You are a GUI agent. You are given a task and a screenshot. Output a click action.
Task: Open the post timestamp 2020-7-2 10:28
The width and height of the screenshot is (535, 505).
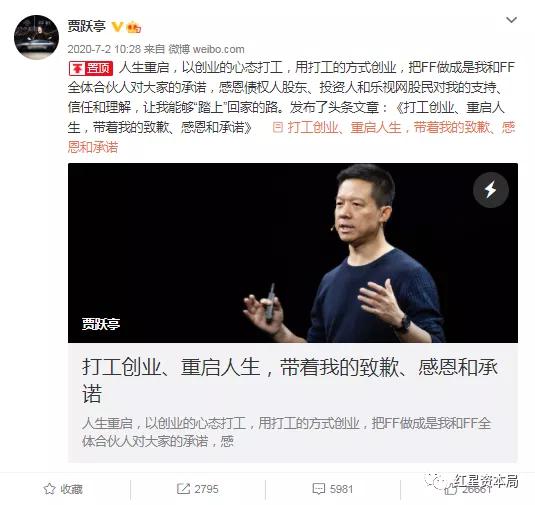pyautogui.click(x=104, y=49)
